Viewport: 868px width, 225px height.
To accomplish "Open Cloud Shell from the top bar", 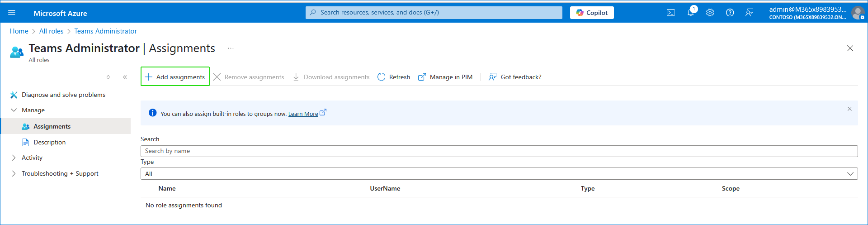I will tap(670, 13).
